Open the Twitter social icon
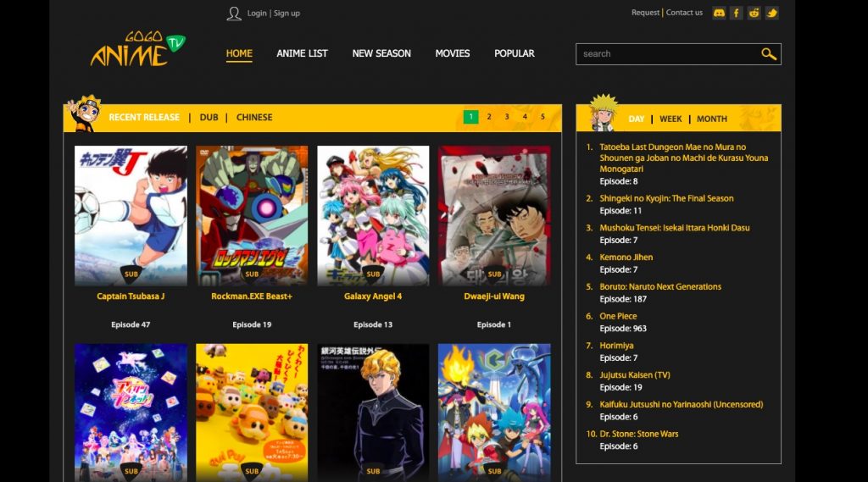Viewport: 868px width, 482px height. (771, 13)
